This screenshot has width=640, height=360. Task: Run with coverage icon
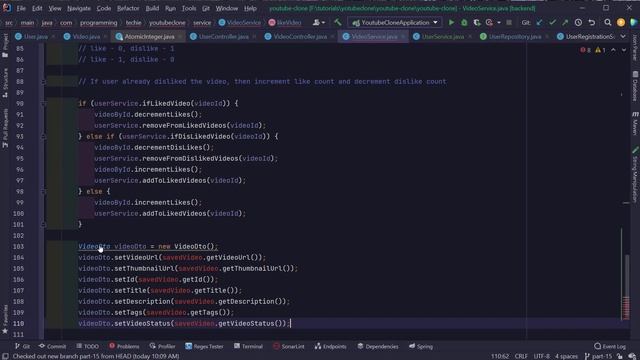tap(477, 22)
